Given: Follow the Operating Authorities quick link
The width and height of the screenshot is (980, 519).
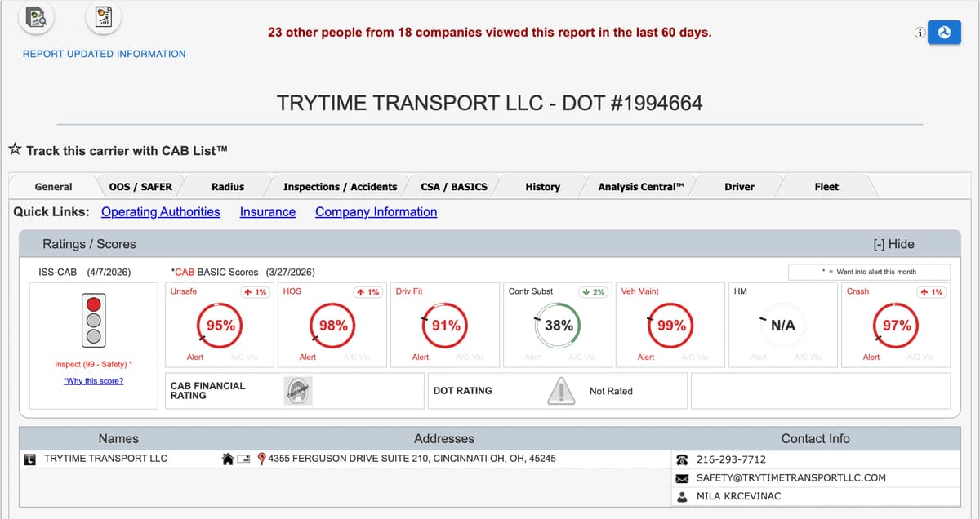Looking at the screenshot, I should tap(161, 212).
